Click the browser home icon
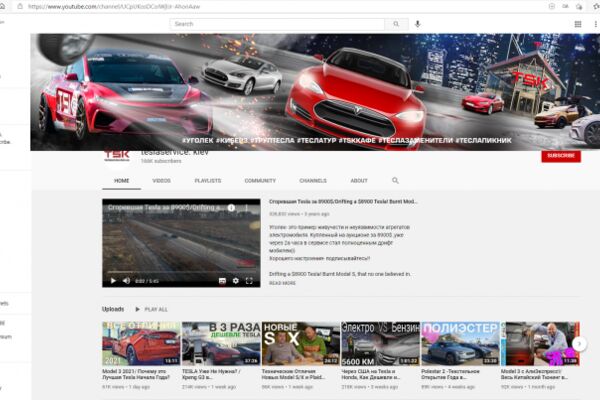This screenshot has height=400, width=600. (3, 7)
